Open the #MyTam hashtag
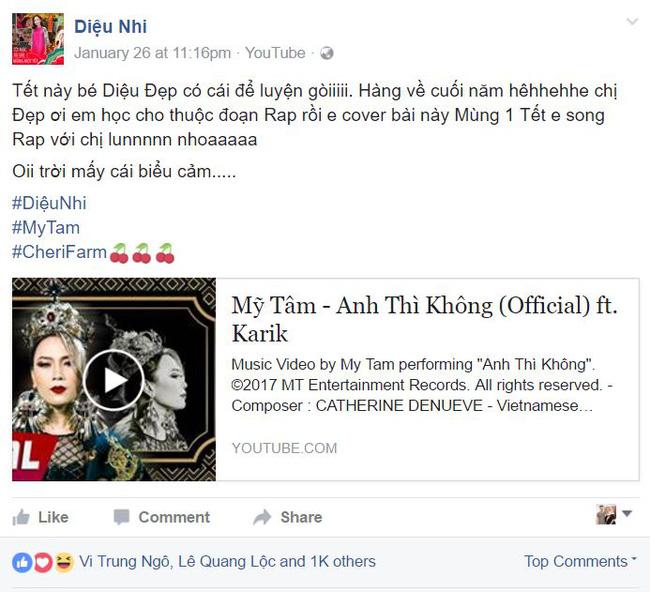650x592 pixels. [x=46, y=228]
